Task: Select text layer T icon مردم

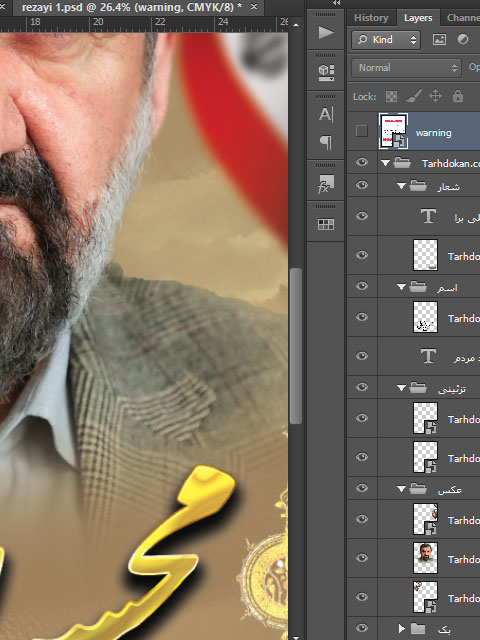Action: click(428, 356)
